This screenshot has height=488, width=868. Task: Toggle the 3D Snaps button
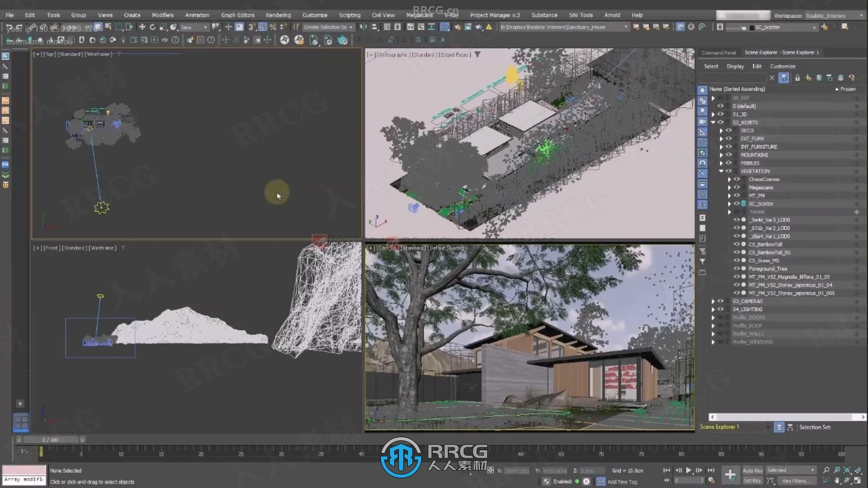[x=252, y=27]
